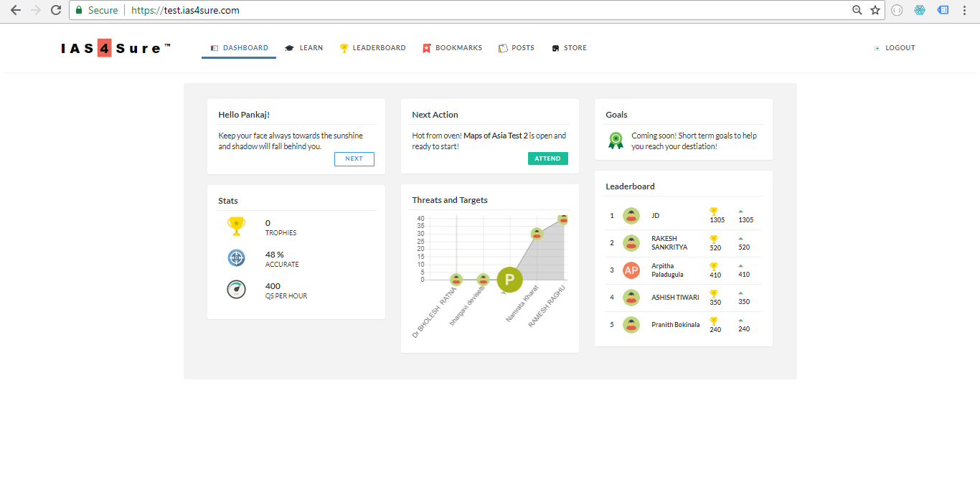Screen dimensions: 980x497
Task: Click the bookmark star icon in browser bar
Action: pos(875,10)
